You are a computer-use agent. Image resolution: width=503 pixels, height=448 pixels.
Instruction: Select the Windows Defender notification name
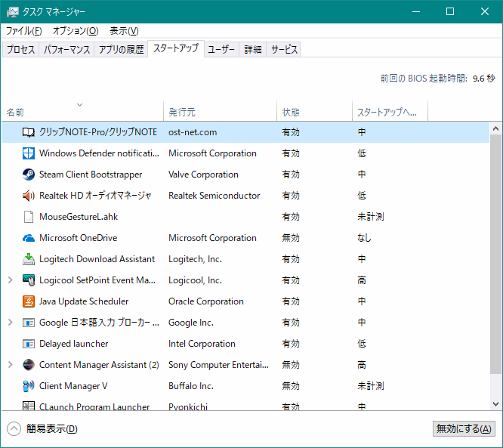coord(99,153)
